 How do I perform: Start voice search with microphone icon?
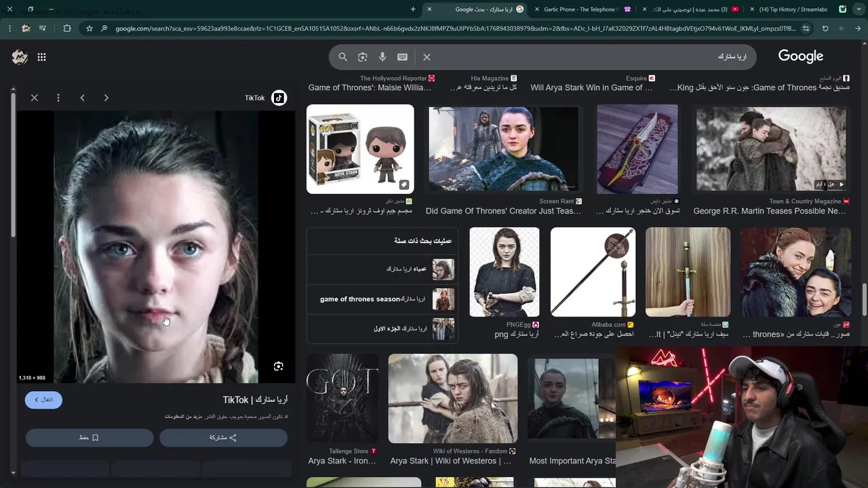pyautogui.click(x=382, y=57)
